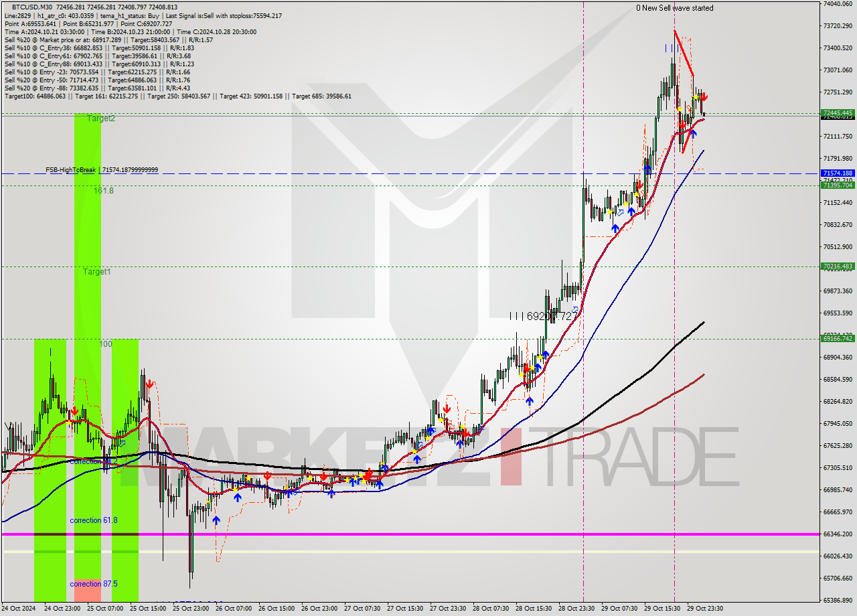Select the '24 Oct 23:00' time label

click(x=62, y=609)
